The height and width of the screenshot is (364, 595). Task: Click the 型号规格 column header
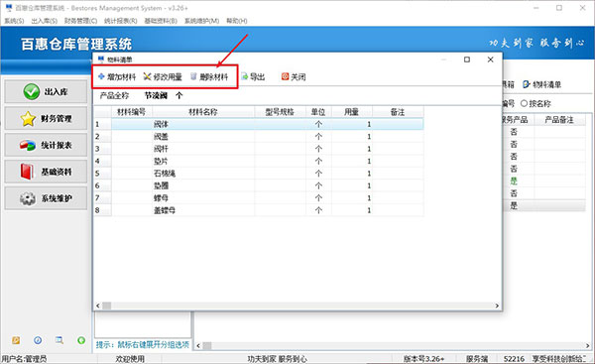[280, 112]
